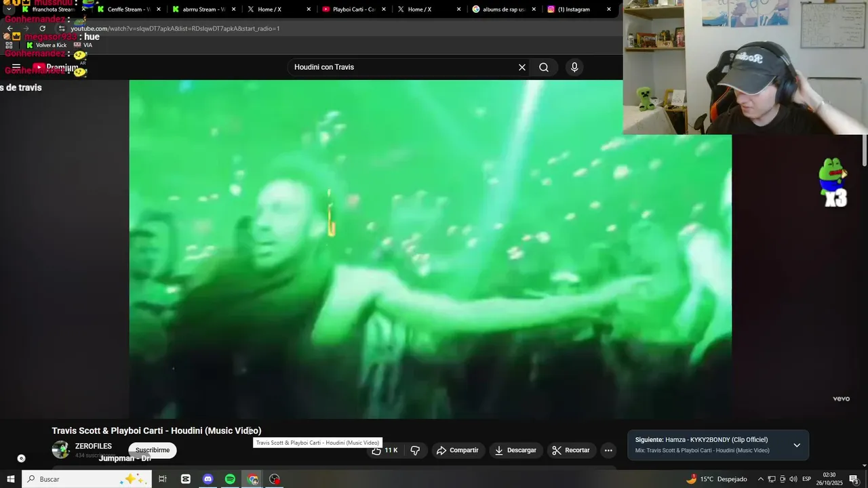The height and width of the screenshot is (488, 868).
Task: Open Spotify from the taskbar
Action: click(x=230, y=479)
